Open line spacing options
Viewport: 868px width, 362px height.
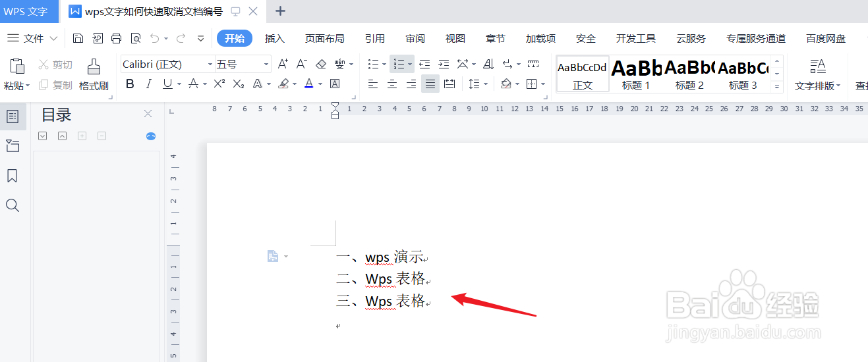[x=475, y=84]
